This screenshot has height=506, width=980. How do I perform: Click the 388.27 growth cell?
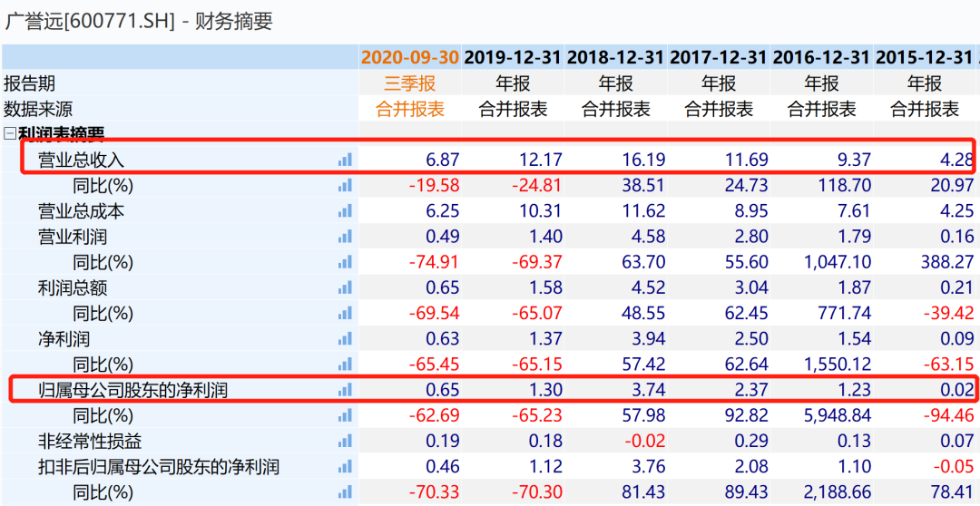pos(947,262)
